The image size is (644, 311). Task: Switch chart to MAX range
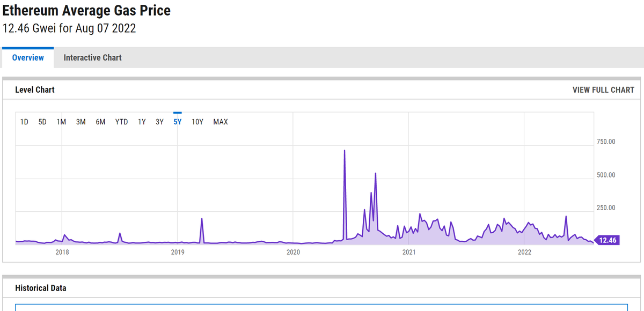pos(221,122)
